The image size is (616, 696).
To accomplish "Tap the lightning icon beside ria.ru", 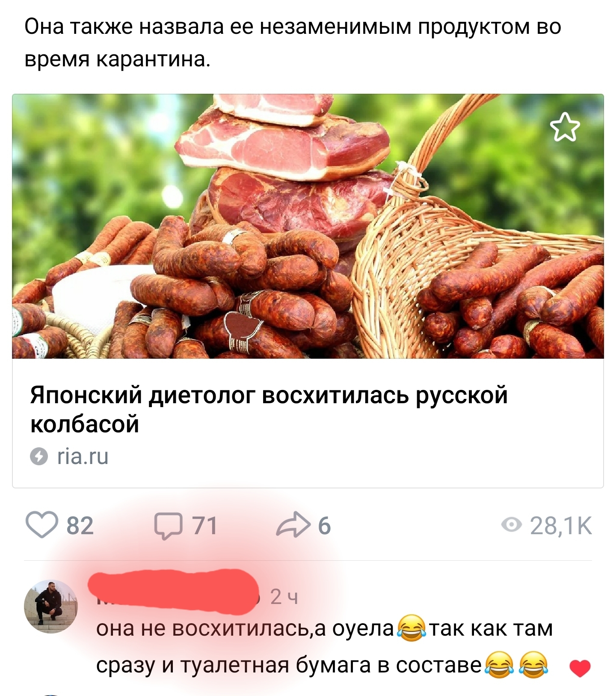I will (x=38, y=456).
